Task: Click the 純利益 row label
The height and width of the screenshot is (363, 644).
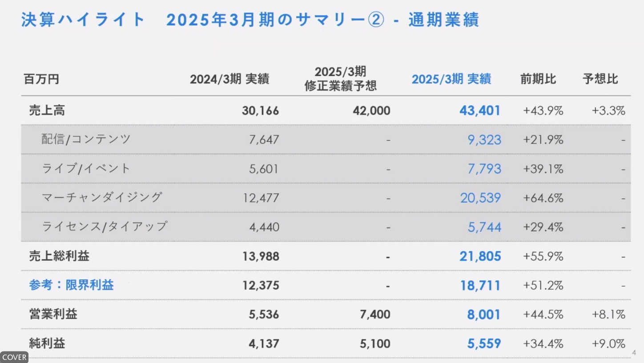Action: (47, 343)
